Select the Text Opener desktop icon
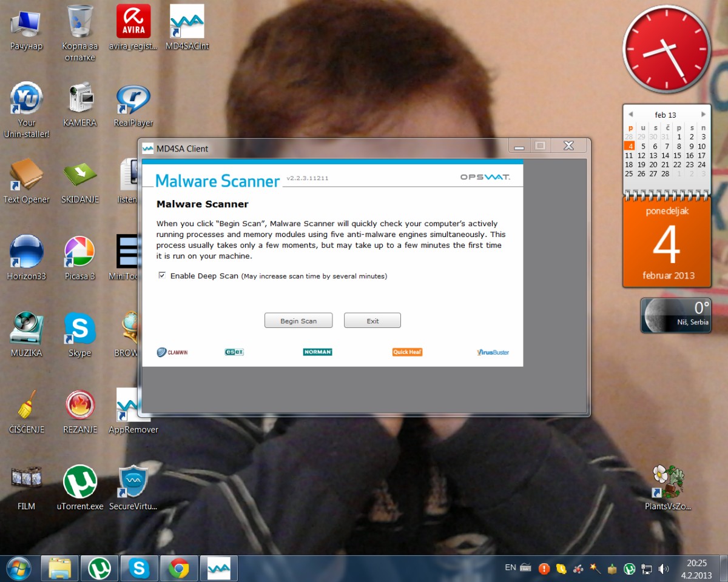 point(26,181)
